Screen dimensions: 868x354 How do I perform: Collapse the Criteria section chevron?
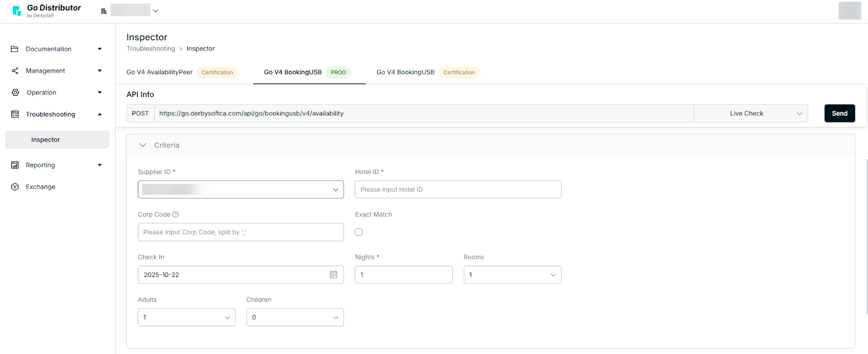click(143, 145)
